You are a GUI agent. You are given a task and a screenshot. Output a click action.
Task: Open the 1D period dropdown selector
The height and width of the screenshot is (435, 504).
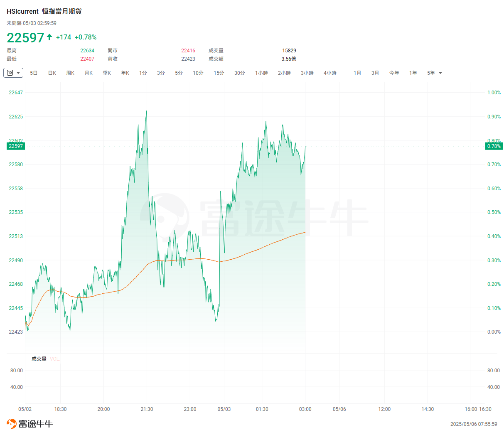[x=13, y=73]
